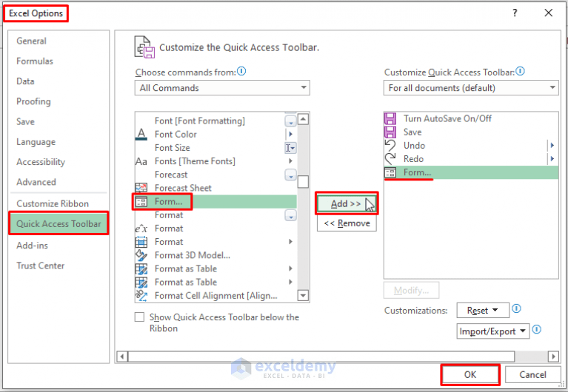Image resolution: width=568 pixels, height=392 pixels.
Task: Select Font Size in commands list
Action: click(x=216, y=148)
